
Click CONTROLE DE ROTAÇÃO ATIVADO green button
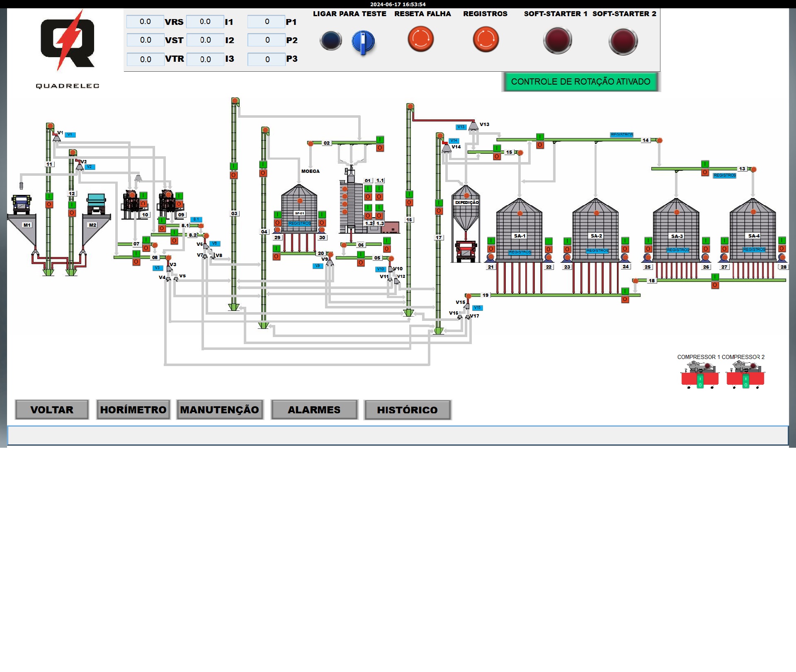click(580, 82)
